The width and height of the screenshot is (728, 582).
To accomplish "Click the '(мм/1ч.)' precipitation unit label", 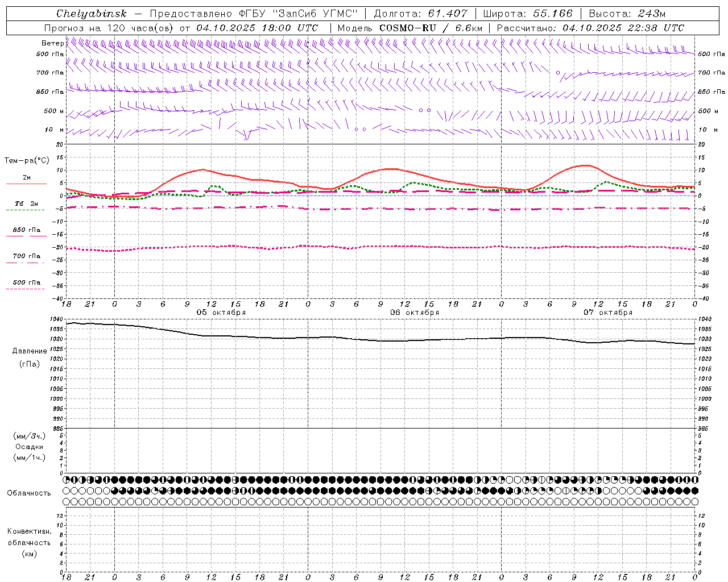I will point(30,458).
